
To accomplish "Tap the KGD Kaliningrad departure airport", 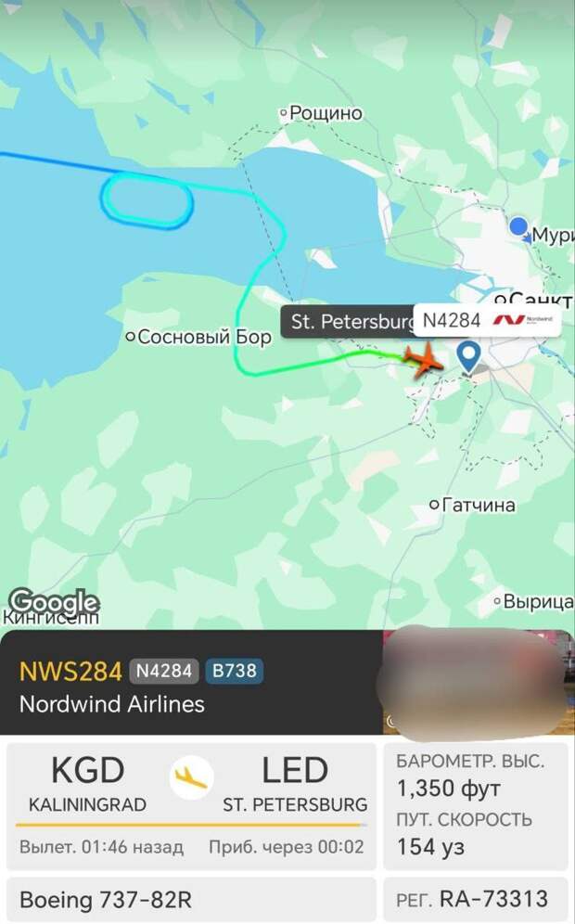I will point(88,783).
